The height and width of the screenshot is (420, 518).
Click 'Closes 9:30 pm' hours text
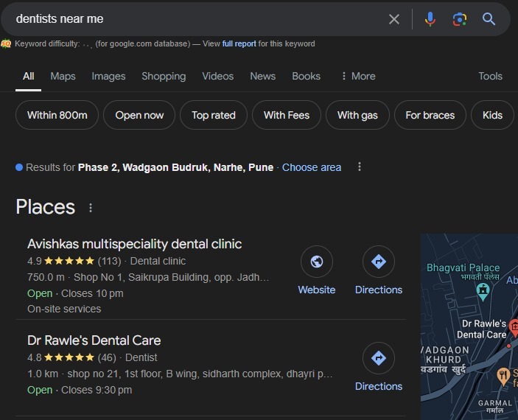[97, 390]
